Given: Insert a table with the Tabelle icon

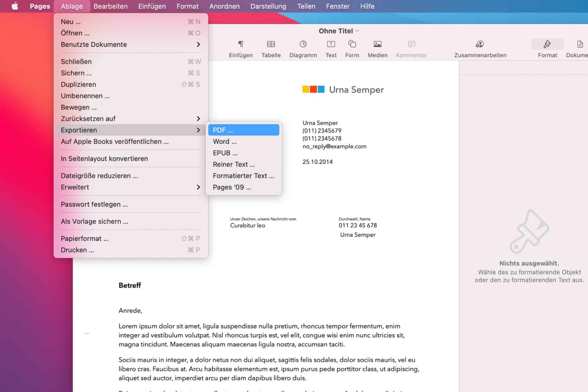Looking at the screenshot, I should (271, 44).
